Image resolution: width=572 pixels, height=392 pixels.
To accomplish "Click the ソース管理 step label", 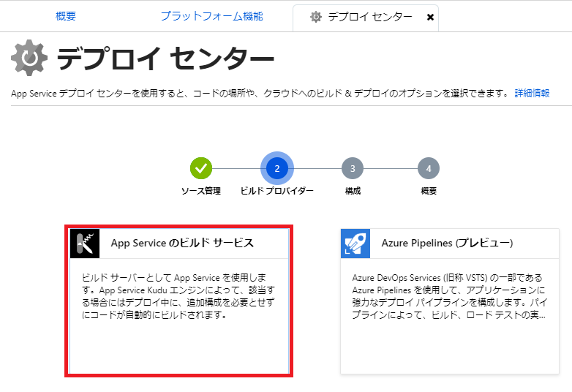I will (x=201, y=191).
